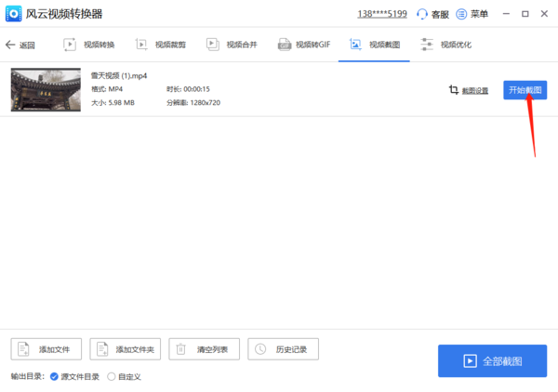Open the 视频优化 tab
The image size is (558, 392).
pos(445,45)
